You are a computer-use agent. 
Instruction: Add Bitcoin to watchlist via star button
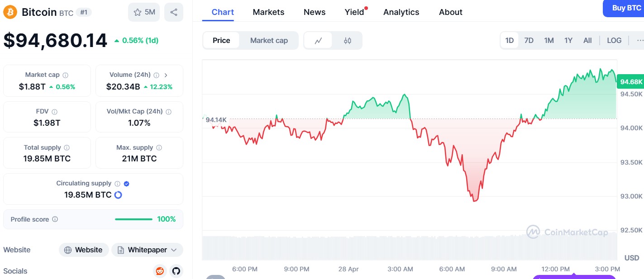144,12
